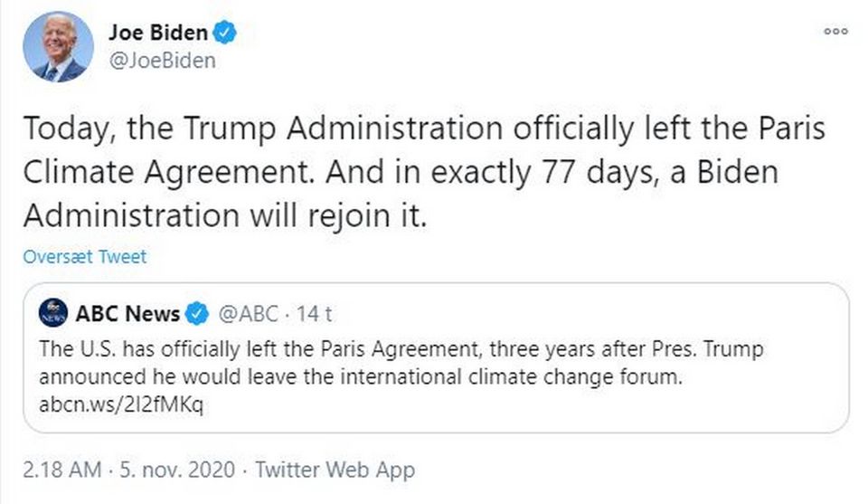Click the verified badge beside ABC News
868x504 pixels.
click(196, 314)
